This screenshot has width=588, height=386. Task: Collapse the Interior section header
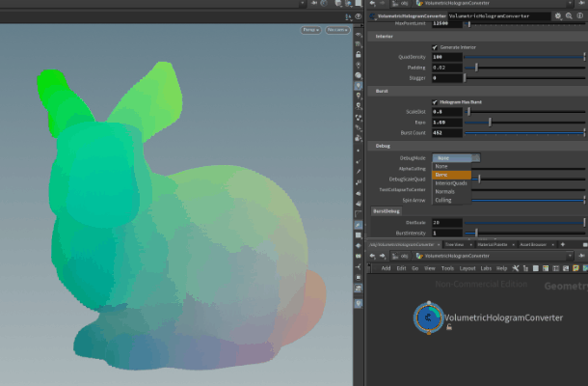pos(477,37)
